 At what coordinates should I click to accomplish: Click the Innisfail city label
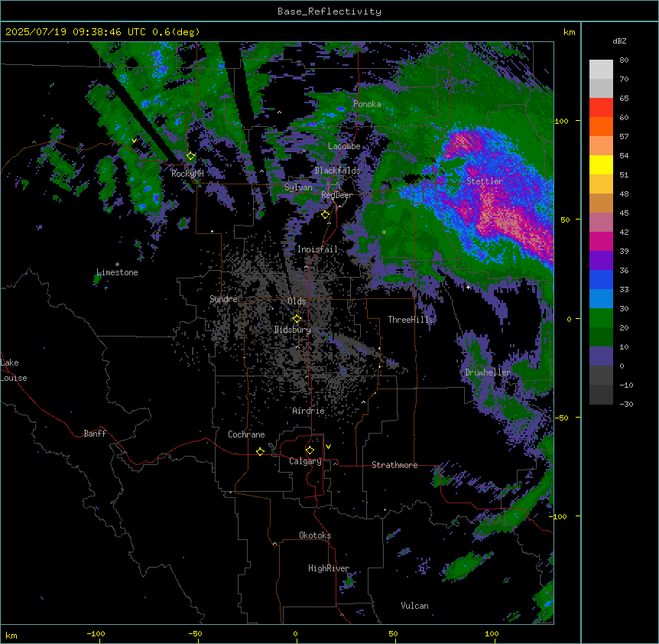(317, 249)
